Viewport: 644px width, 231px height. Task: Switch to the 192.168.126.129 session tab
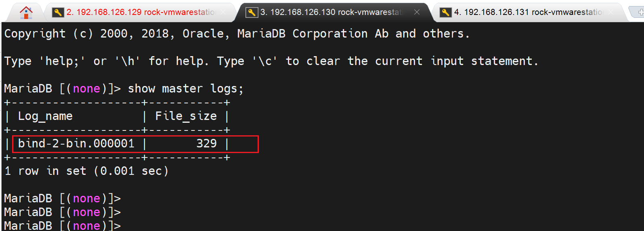[x=141, y=12]
